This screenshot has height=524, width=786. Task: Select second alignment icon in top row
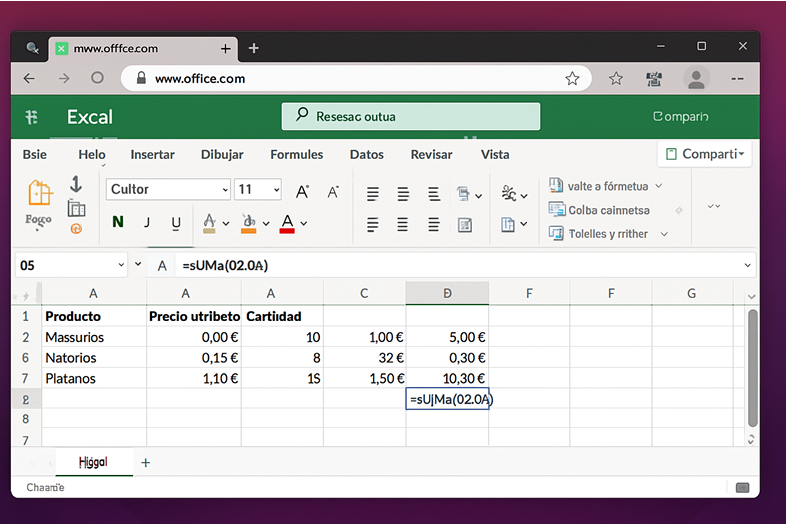(403, 194)
